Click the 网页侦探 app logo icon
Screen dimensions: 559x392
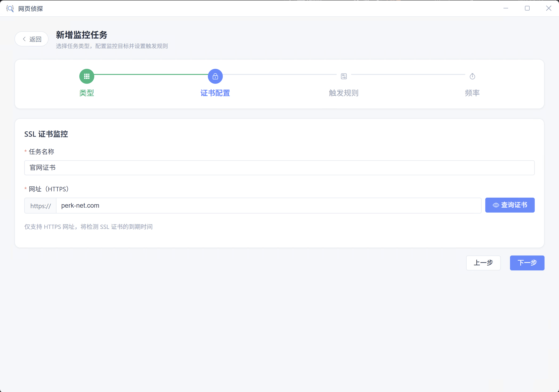pyautogui.click(x=10, y=9)
